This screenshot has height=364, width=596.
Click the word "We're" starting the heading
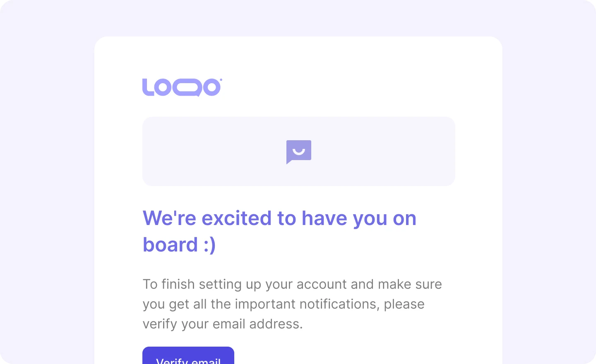[170, 218]
